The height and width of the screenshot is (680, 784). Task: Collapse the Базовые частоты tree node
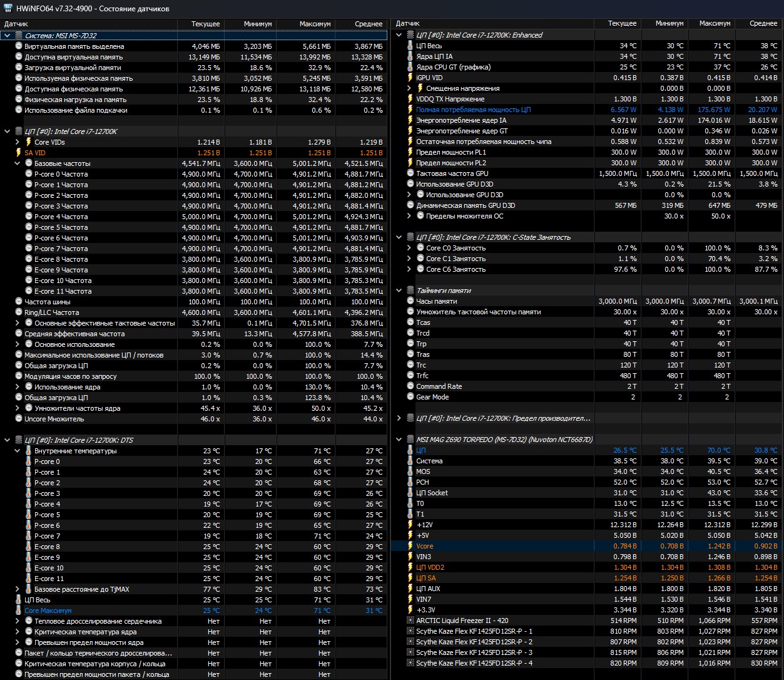coord(18,163)
